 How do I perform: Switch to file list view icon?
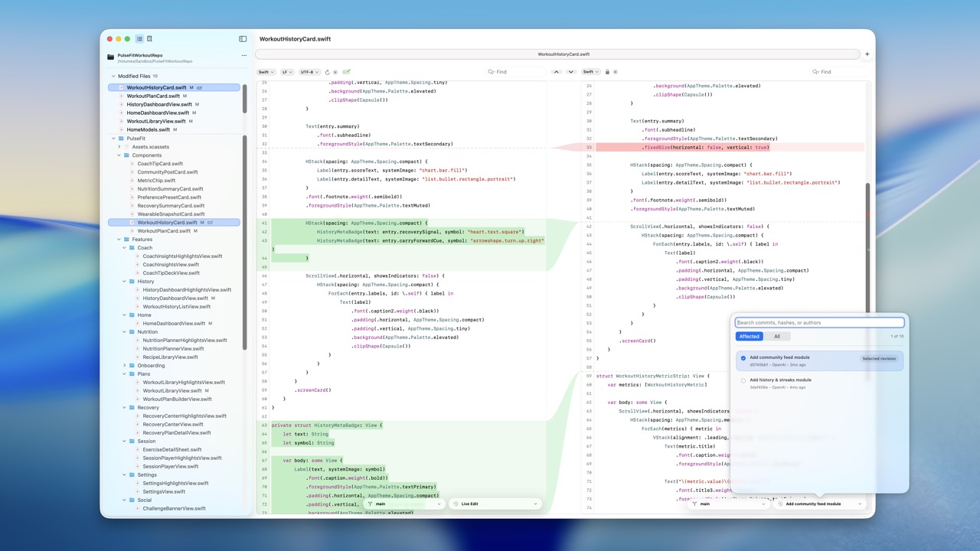(x=139, y=39)
